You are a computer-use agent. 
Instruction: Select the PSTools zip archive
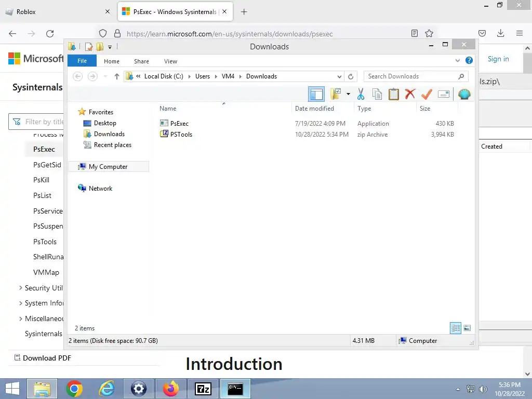pos(181,135)
